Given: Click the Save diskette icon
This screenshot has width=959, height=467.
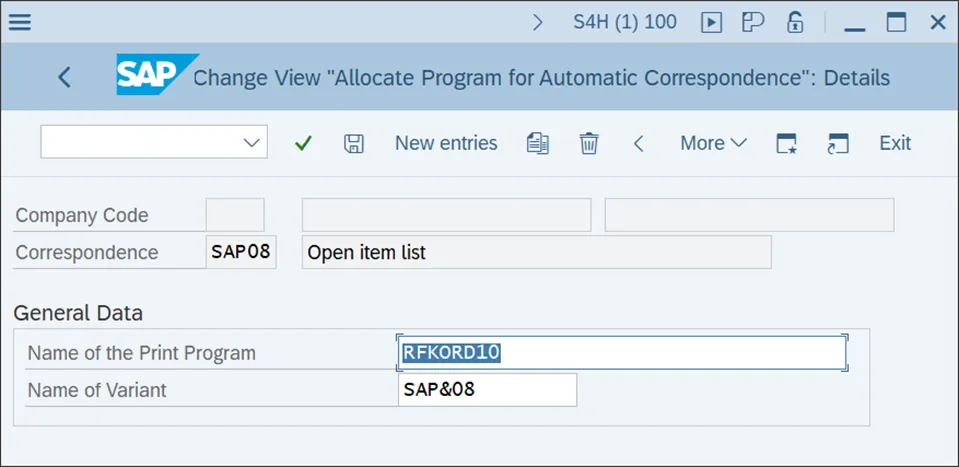Looking at the screenshot, I should 353,143.
